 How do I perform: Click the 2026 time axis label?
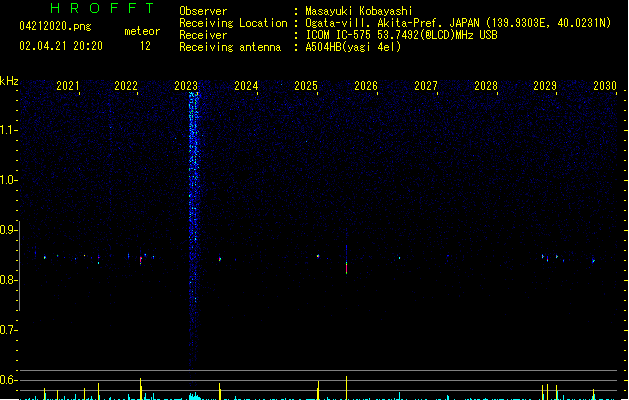pyautogui.click(x=366, y=86)
